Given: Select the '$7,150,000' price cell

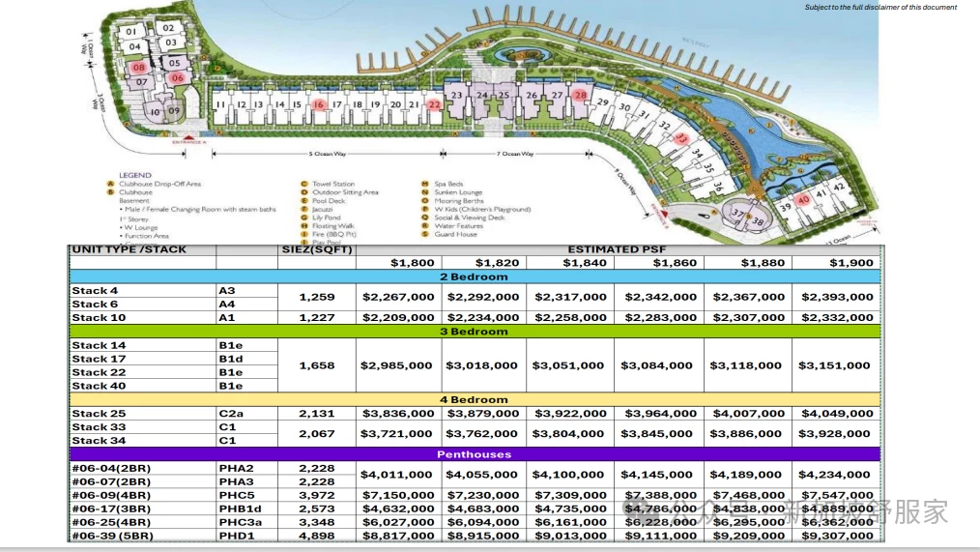Looking at the screenshot, I should (x=398, y=495).
